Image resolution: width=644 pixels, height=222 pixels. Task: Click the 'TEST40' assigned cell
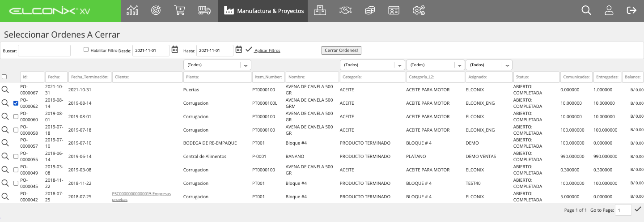[x=473, y=184]
